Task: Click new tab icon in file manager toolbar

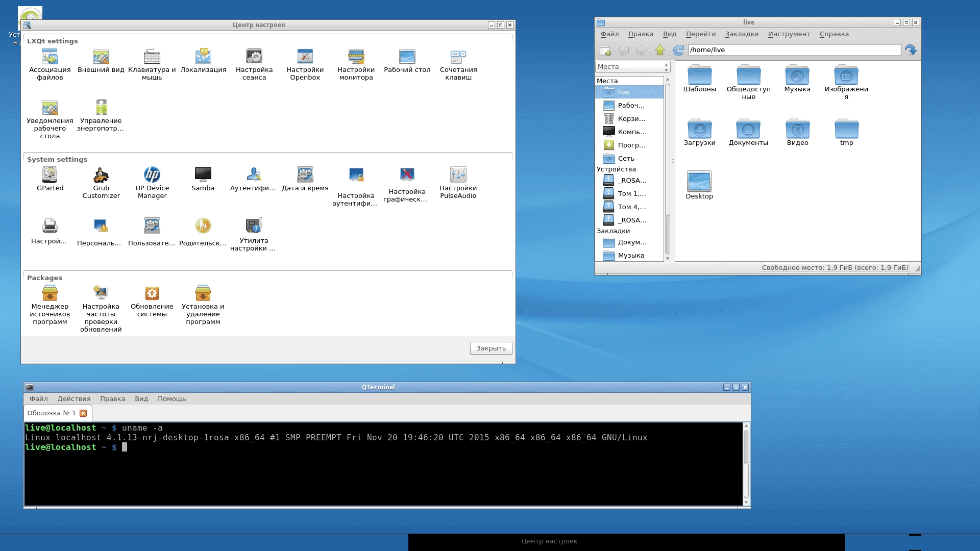Action: 605,50
